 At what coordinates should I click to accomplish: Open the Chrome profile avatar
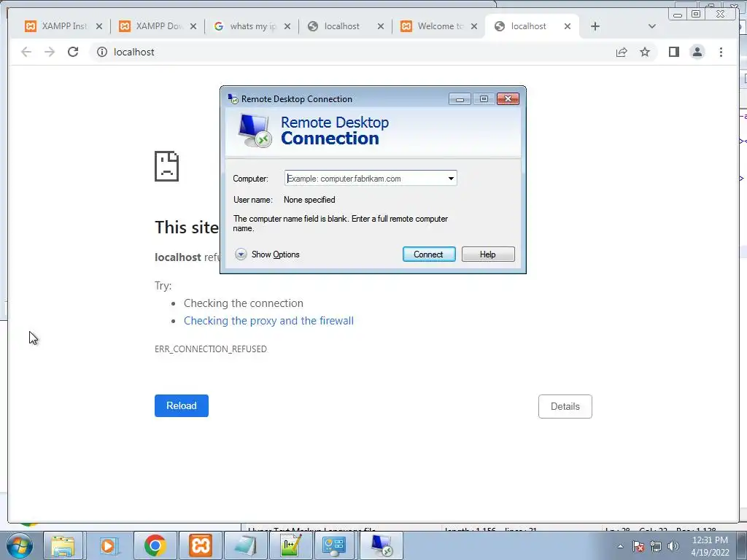(697, 52)
